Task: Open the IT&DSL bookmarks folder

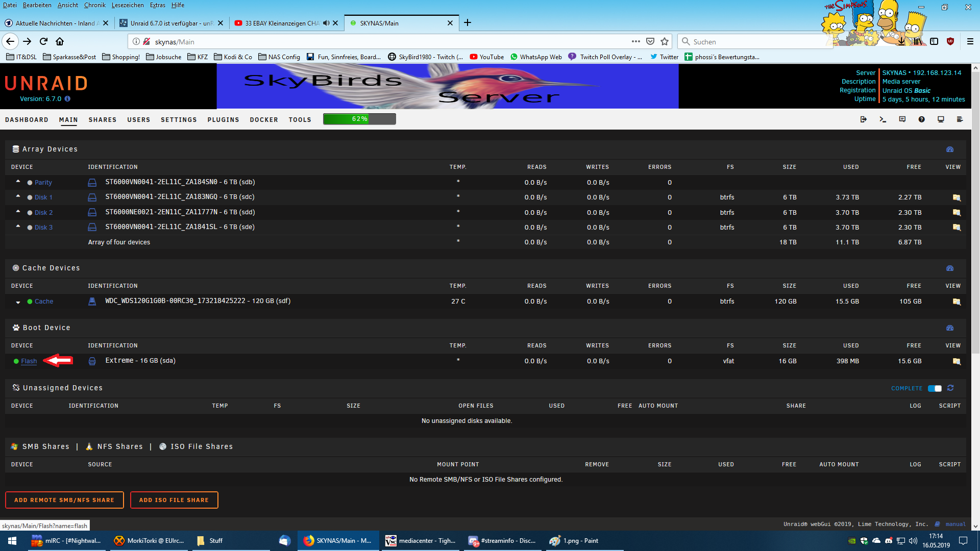Action: pos(21,57)
